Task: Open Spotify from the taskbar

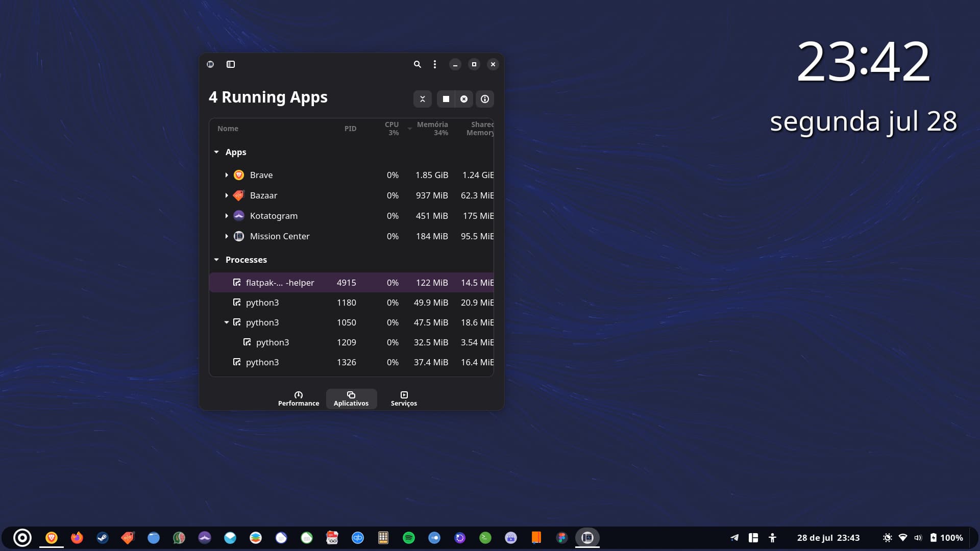Action: 409,538
